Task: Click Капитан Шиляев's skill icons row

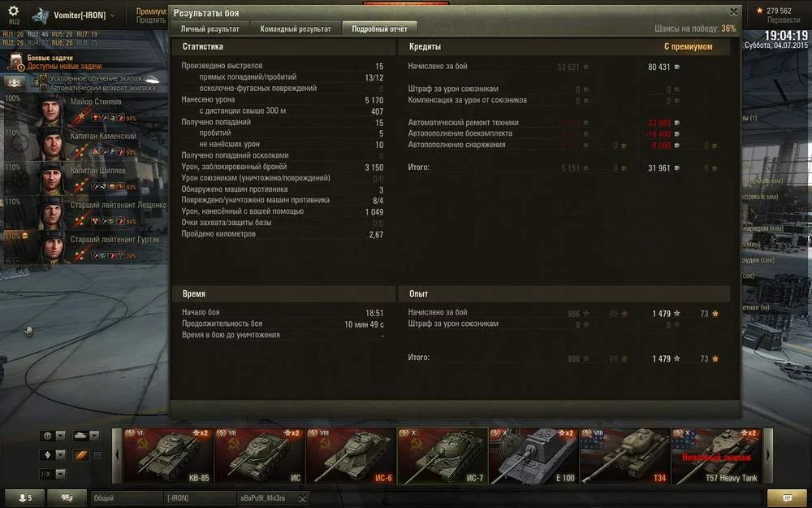Action: tap(108, 186)
